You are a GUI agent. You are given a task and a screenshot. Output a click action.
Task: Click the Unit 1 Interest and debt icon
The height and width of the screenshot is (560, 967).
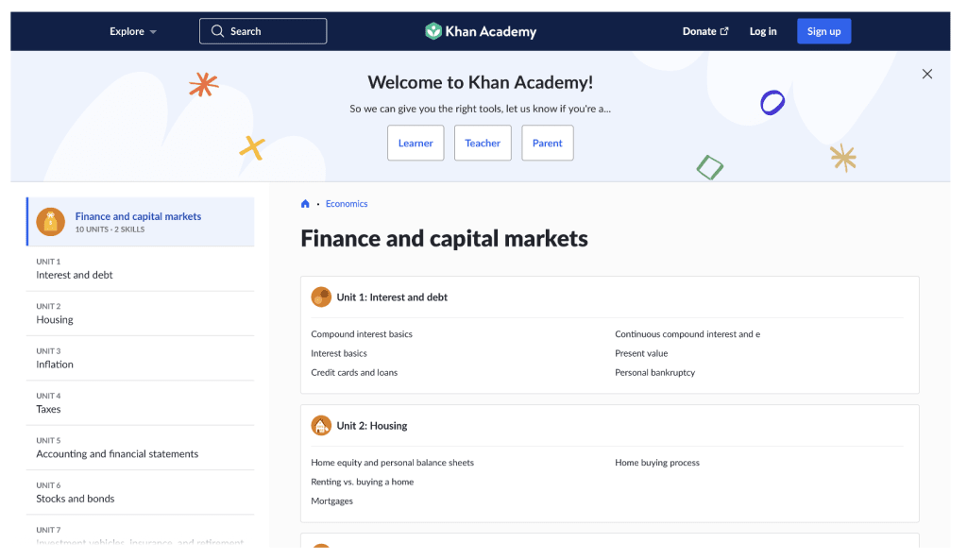click(x=321, y=297)
